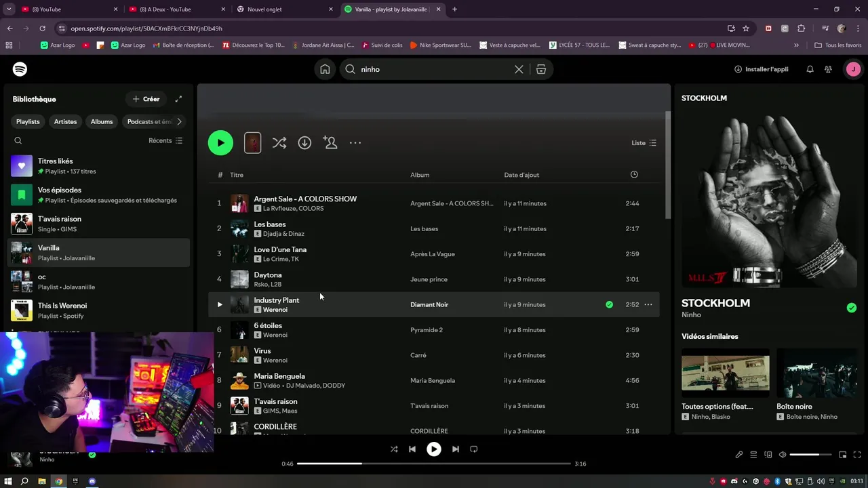Adjust the volume slider
This screenshot has width=868, height=488.
tap(810, 455)
